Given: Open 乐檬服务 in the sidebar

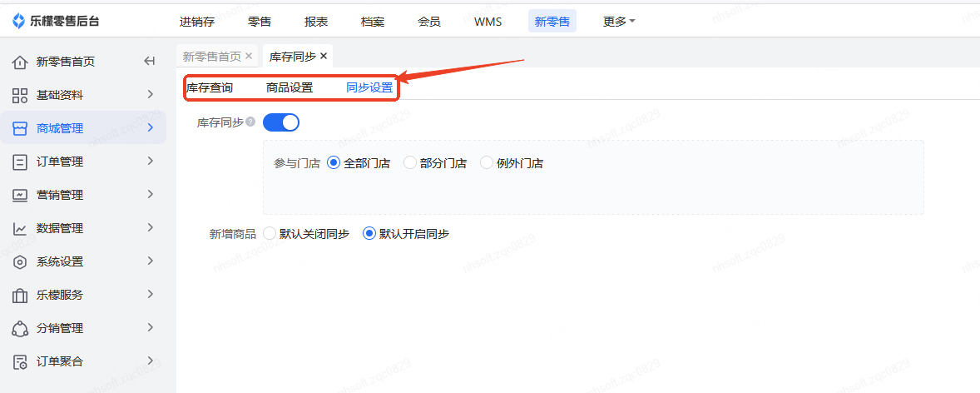Looking at the screenshot, I should (83, 296).
